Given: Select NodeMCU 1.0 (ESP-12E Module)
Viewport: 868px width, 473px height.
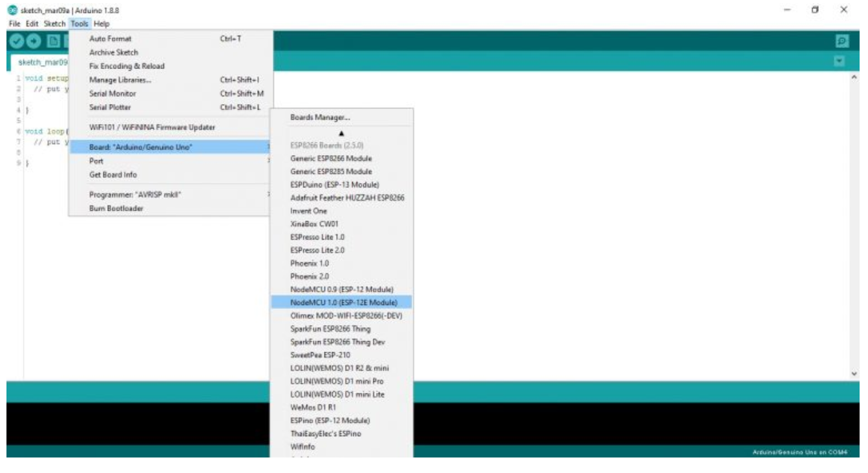Looking at the screenshot, I should point(341,302).
